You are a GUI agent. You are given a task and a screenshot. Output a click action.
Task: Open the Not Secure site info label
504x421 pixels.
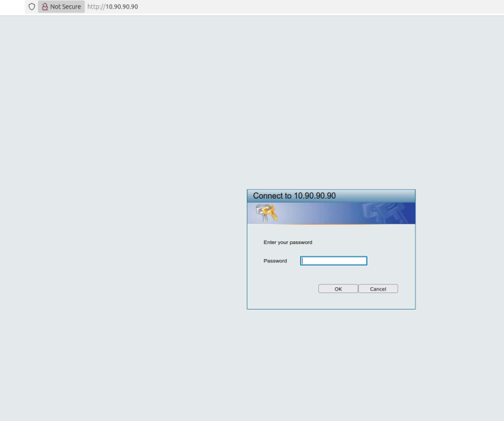[x=66, y=7]
